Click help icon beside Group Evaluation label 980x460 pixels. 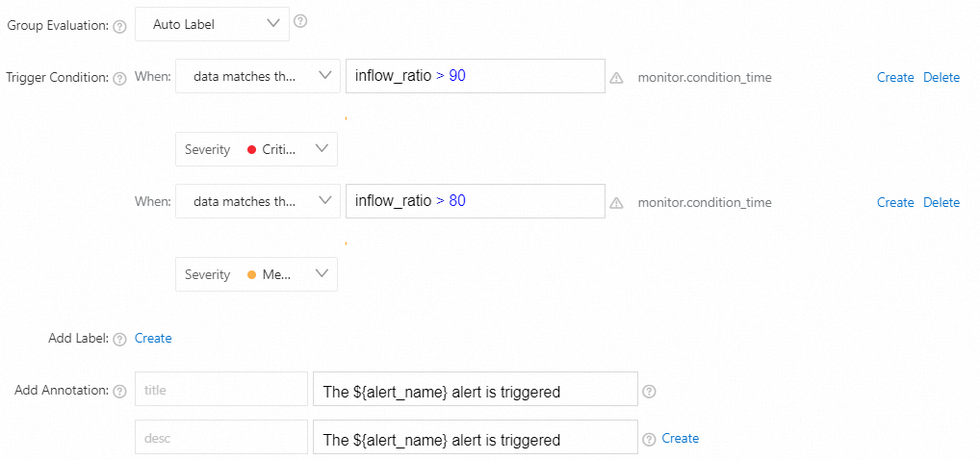tap(120, 26)
